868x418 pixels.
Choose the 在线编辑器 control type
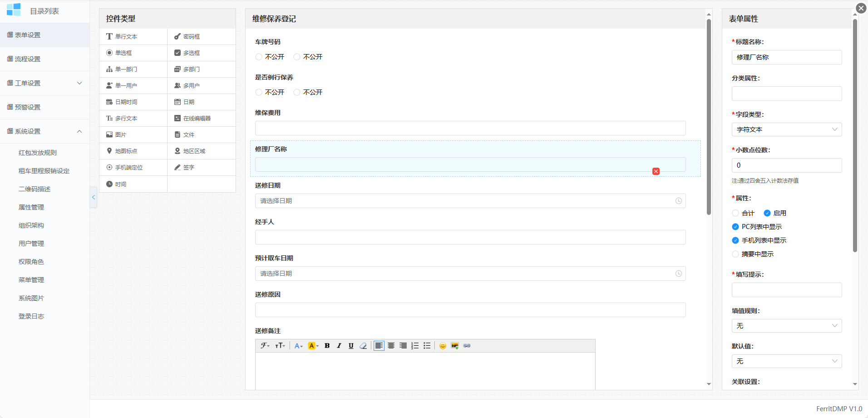click(x=197, y=118)
